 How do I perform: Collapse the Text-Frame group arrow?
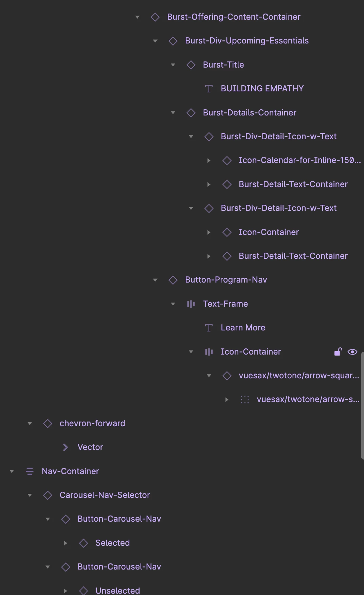coord(173,304)
